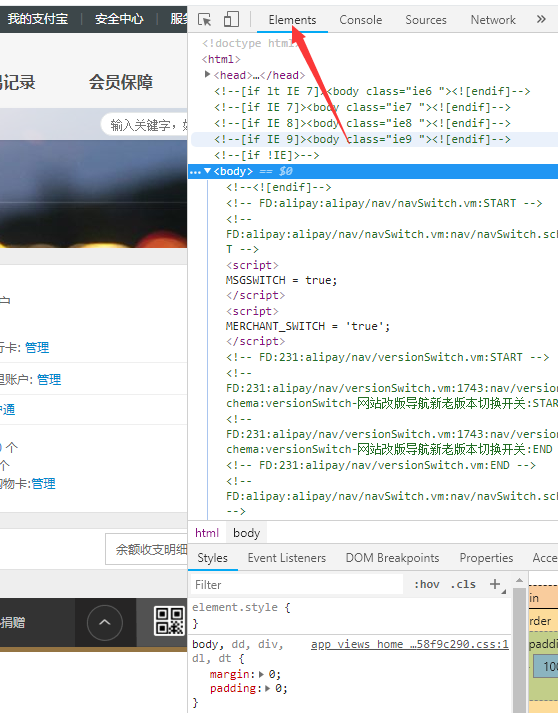Select the 'if lt IE 7' comment line
The width and height of the screenshot is (558, 713).
pos(372,91)
